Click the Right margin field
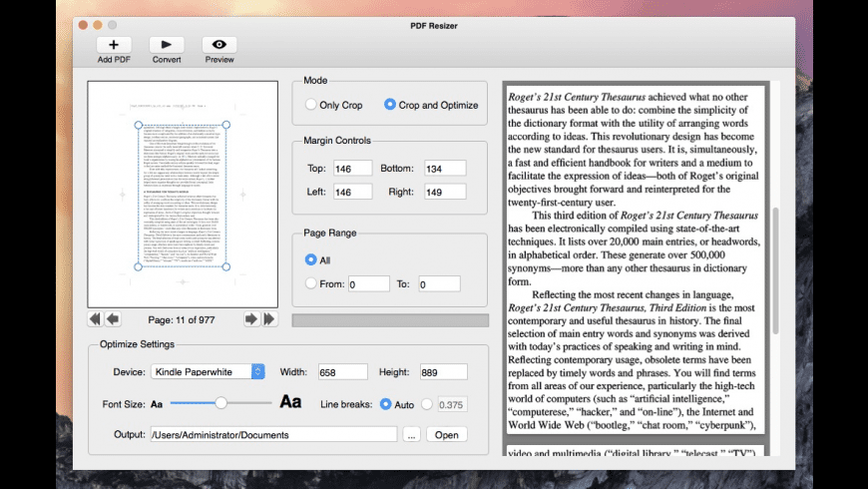The image size is (868, 489). [445, 192]
